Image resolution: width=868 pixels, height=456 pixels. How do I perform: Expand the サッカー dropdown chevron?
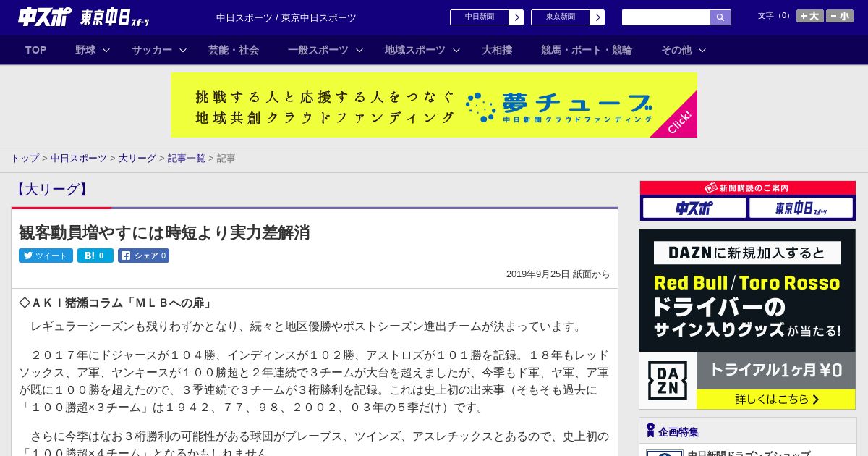(183, 50)
